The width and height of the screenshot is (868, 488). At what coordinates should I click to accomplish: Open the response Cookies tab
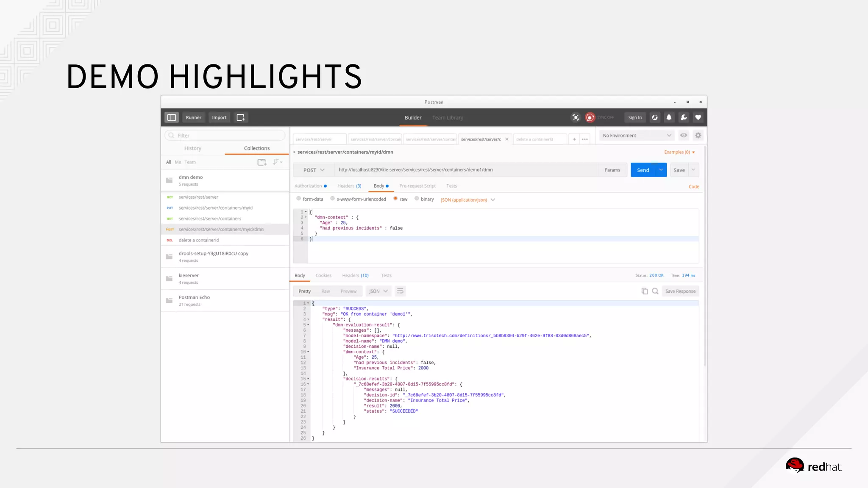click(x=323, y=275)
